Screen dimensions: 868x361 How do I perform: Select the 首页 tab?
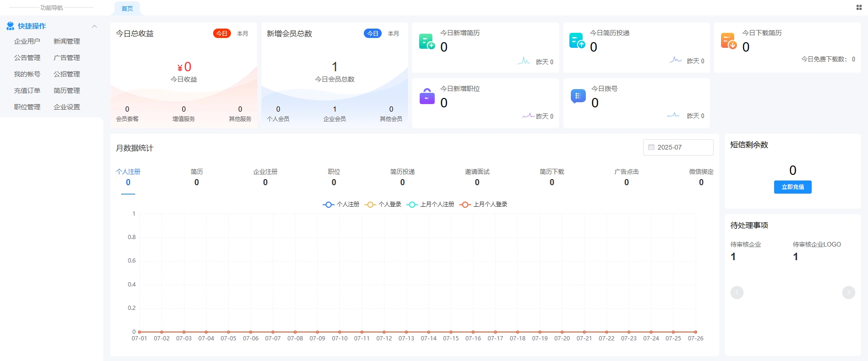tap(127, 8)
